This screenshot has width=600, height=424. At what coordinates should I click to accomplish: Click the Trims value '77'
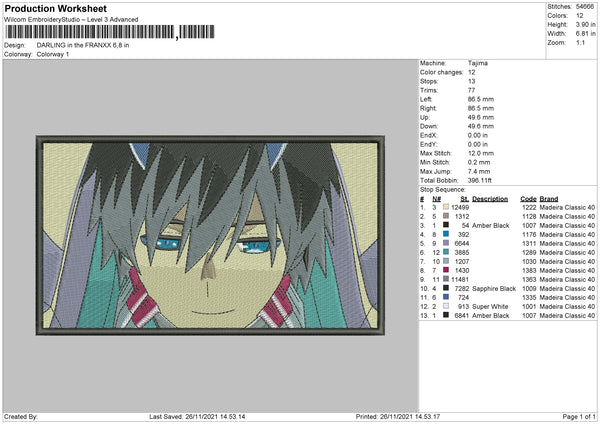click(x=471, y=90)
